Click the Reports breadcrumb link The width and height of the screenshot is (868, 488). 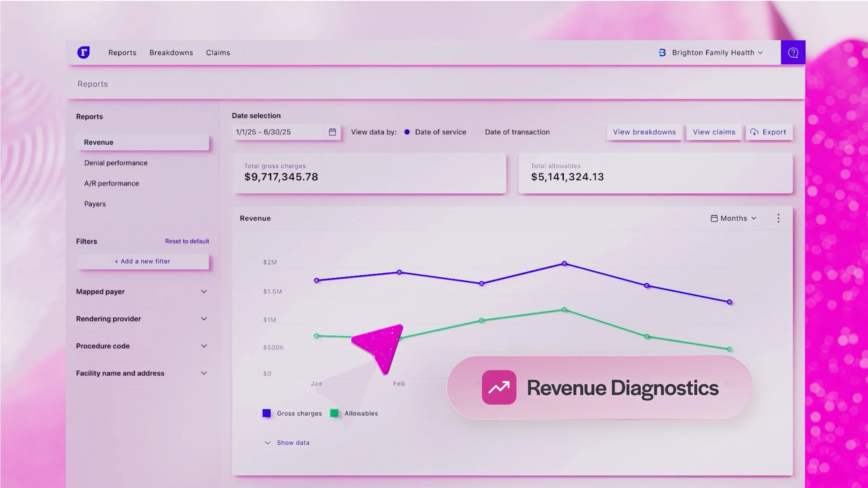coord(93,84)
